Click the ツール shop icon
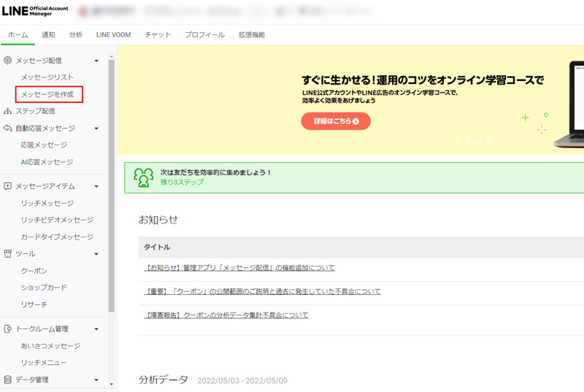 coord(7,254)
